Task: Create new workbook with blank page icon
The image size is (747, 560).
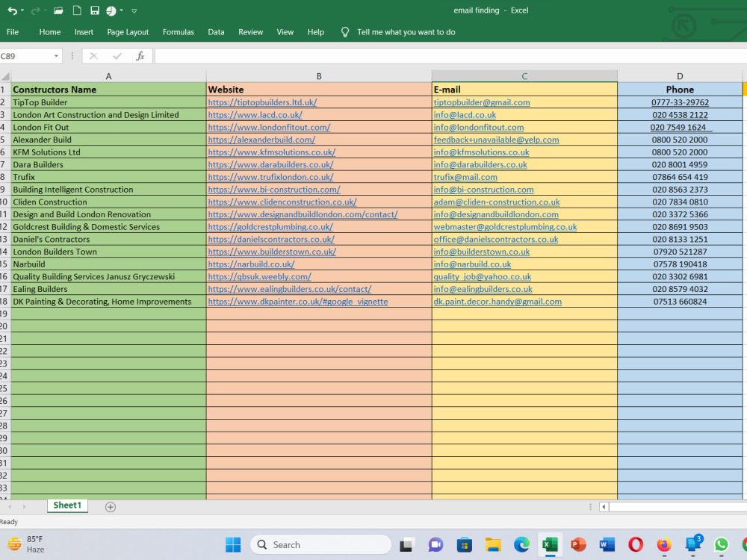Action: point(77,10)
